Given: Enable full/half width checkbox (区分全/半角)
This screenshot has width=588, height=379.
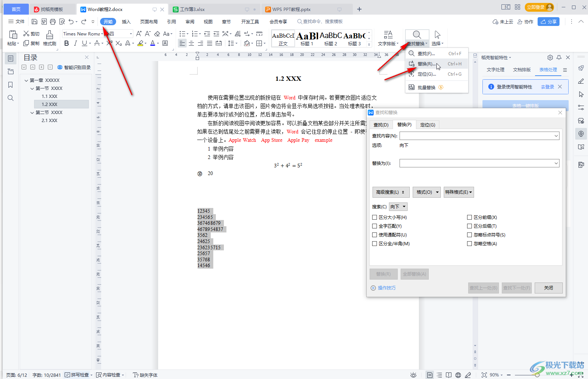Looking at the screenshot, I should tap(374, 243).
